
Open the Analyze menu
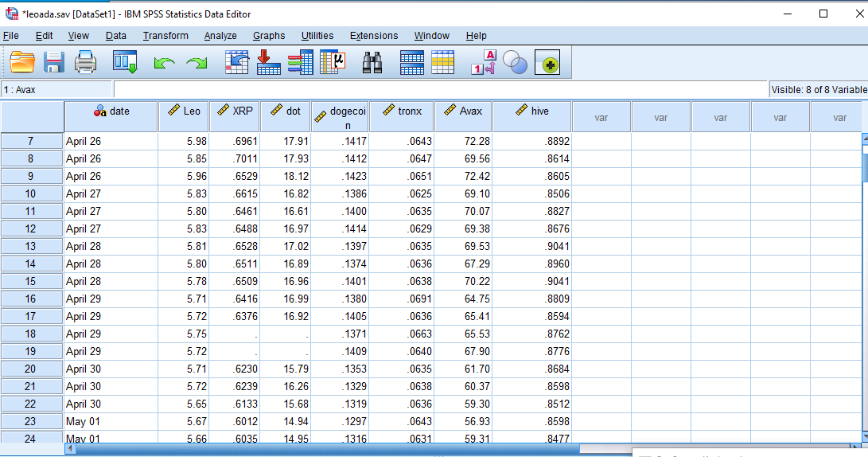[220, 36]
